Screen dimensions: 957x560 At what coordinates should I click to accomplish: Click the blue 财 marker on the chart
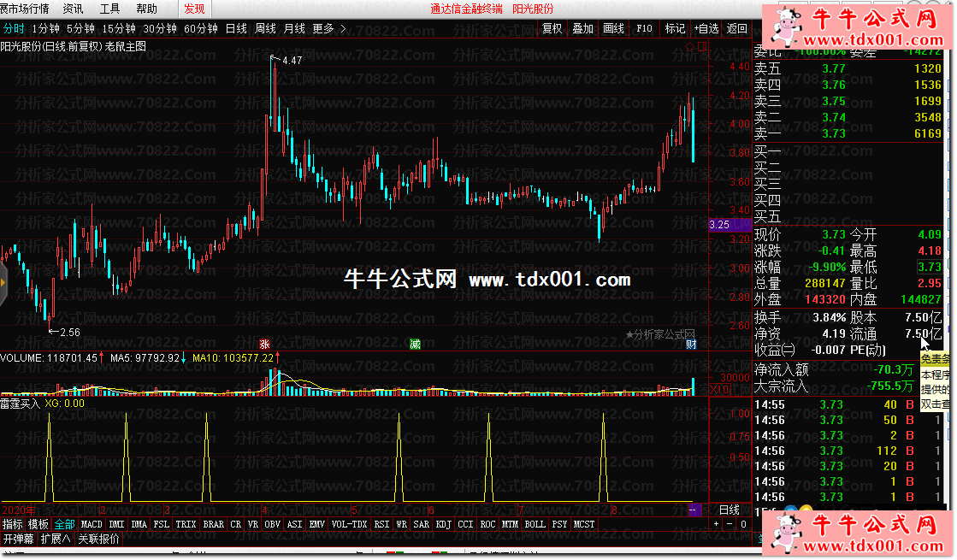691,345
